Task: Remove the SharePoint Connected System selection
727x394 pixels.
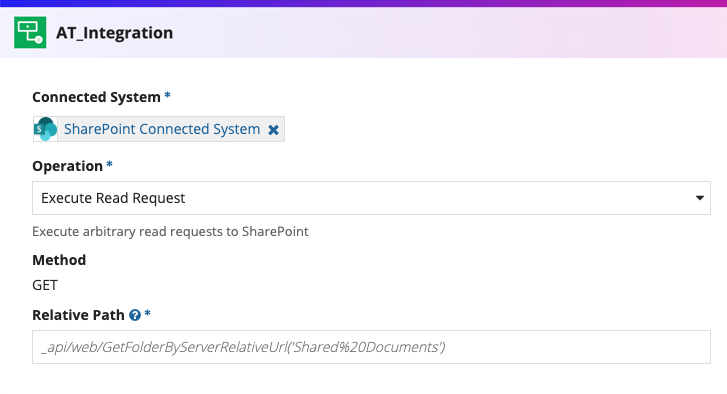Action: 274,130
